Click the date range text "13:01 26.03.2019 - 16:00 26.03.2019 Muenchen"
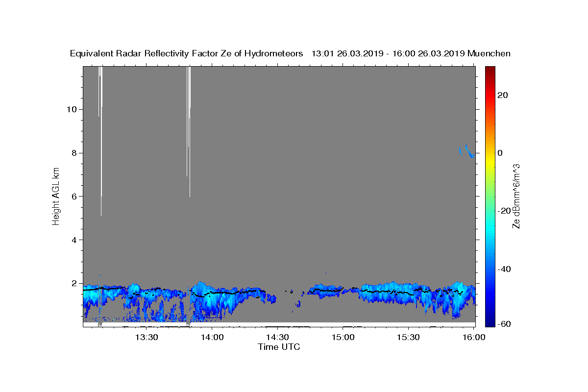588x392 pixels. pyautogui.click(x=411, y=54)
